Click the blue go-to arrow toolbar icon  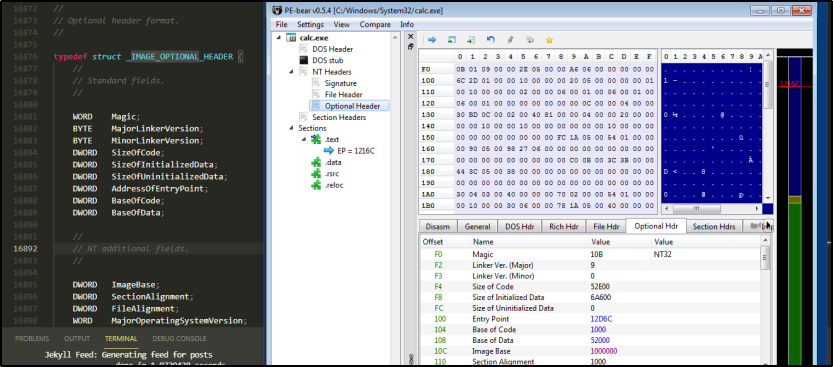[432, 40]
